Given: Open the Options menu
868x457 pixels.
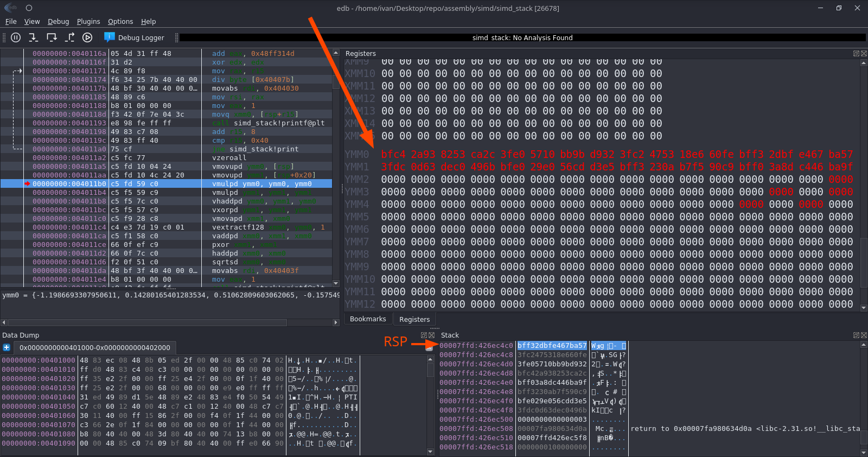Looking at the screenshot, I should 120,22.
